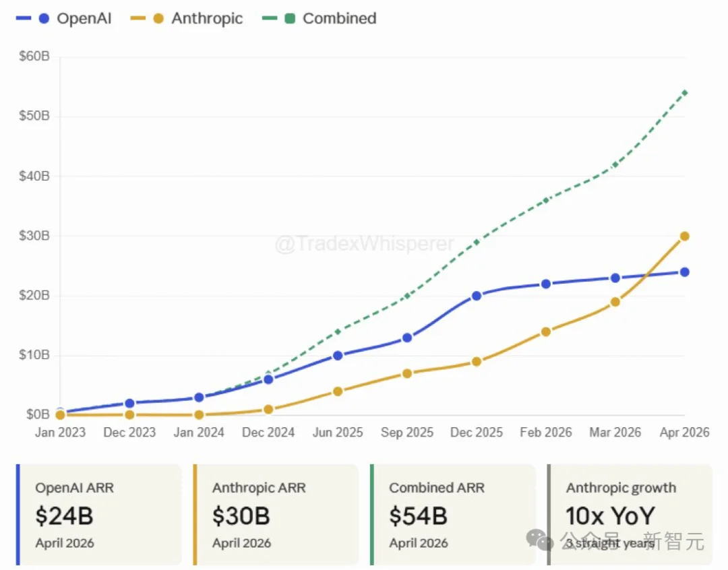This screenshot has width=728, height=570.
Task: Click the Anthropic data point at Feb 2026
Action: [546, 331]
